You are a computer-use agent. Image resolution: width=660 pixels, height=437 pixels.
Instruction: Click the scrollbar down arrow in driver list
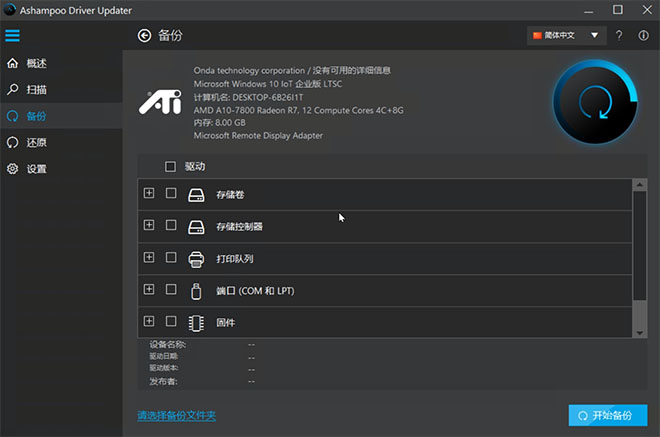click(639, 333)
